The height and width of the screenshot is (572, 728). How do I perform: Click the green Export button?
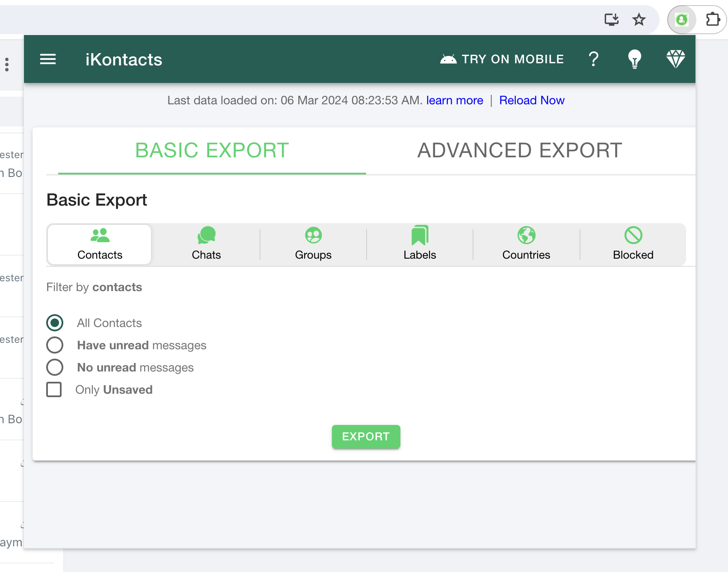pyautogui.click(x=366, y=436)
